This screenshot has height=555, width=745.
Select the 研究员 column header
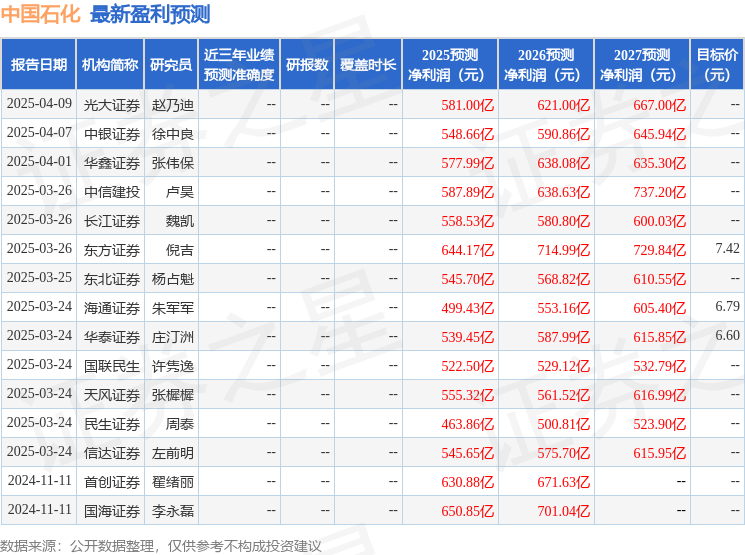(171, 65)
